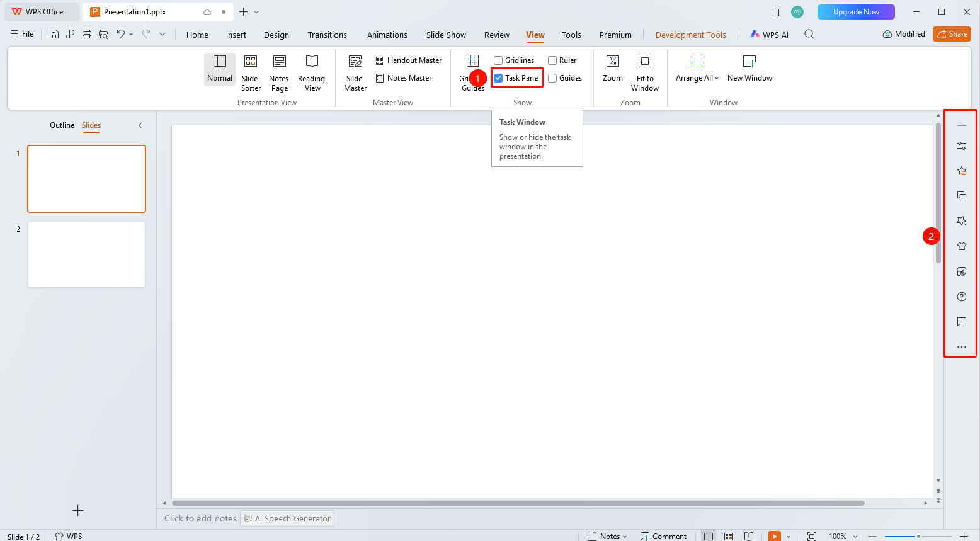Image resolution: width=980 pixels, height=541 pixels.
Task: Open the slideshow options arrow in status bar
Action: pyautogui.click(x=789, y=537)
